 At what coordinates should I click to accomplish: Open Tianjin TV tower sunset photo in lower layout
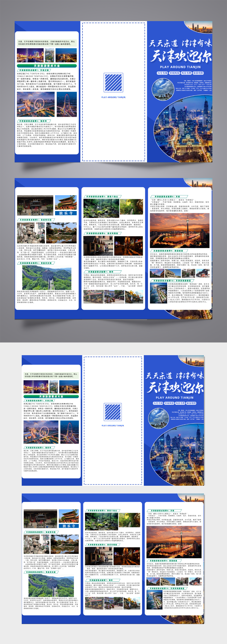pos(174,542)
